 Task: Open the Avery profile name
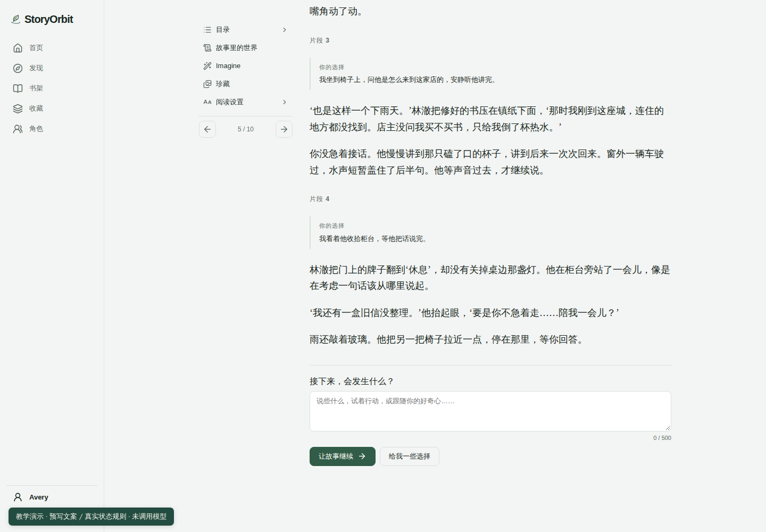(x=39, y=497)
